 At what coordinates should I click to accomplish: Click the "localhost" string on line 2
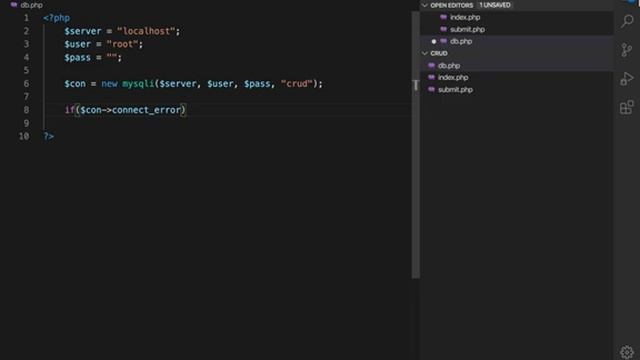146,31
